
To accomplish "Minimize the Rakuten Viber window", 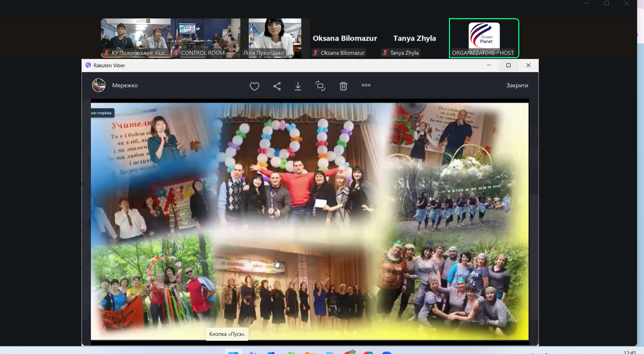I will (x=489, y=66).
